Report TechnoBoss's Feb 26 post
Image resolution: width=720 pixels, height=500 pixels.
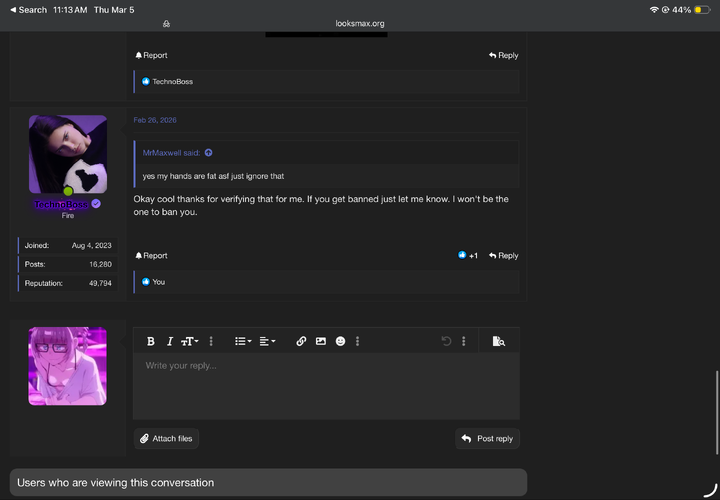point(151,255)
